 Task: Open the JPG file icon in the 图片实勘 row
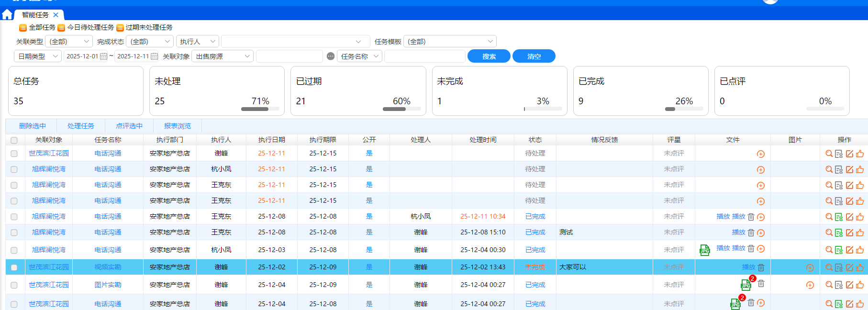click(x=746, y=285)
